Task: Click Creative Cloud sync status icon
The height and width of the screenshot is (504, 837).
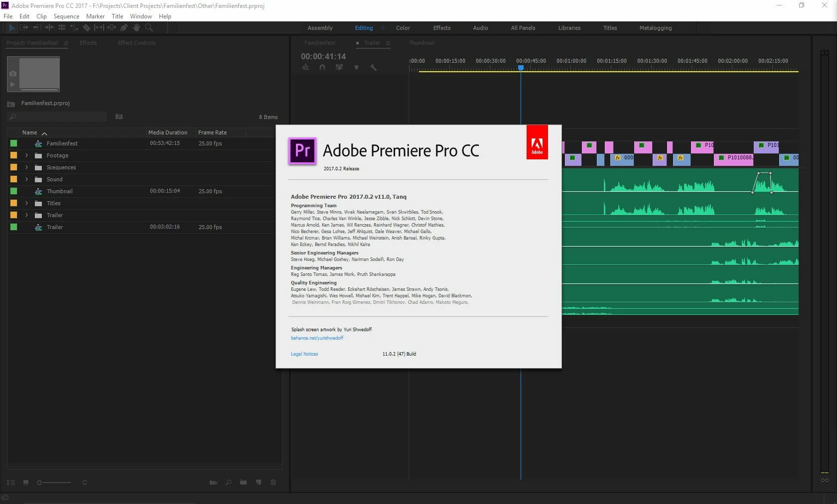Action: click(5, 498)
